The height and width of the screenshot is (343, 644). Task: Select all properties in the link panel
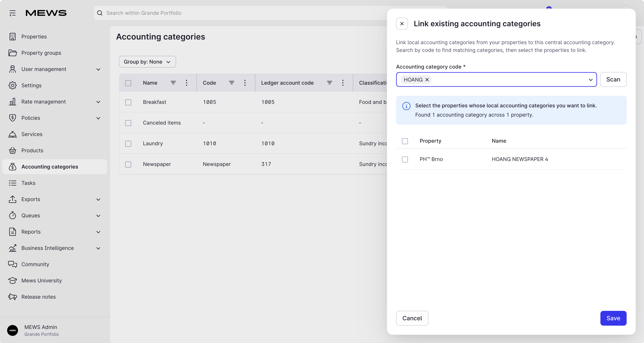tap(405, 141)
